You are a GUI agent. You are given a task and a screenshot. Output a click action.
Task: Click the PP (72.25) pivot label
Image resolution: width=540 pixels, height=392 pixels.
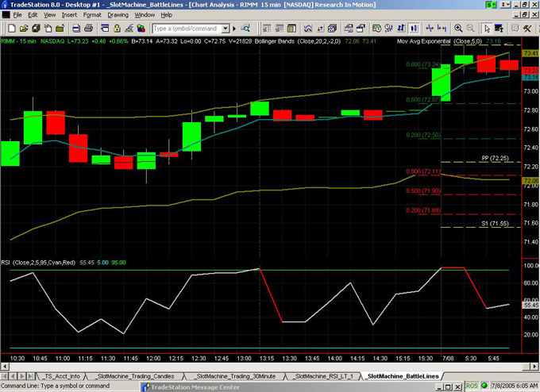(x=495, y=159)
